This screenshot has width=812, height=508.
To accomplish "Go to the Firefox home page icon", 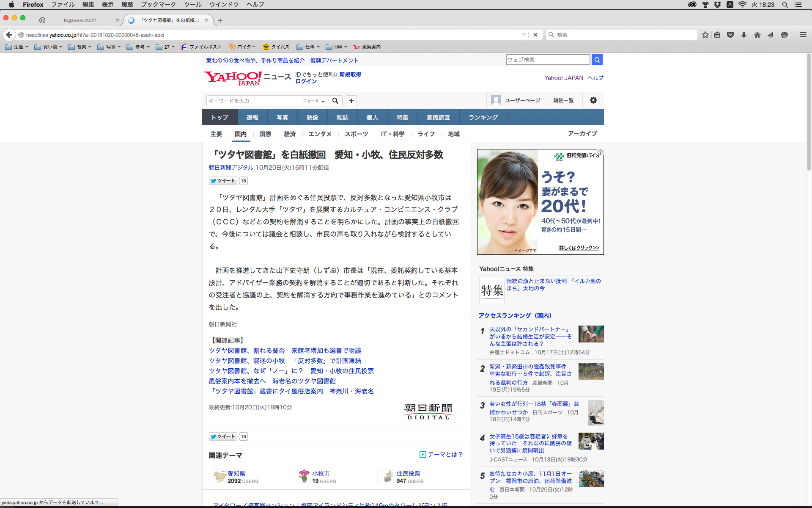I will point(757,35).
